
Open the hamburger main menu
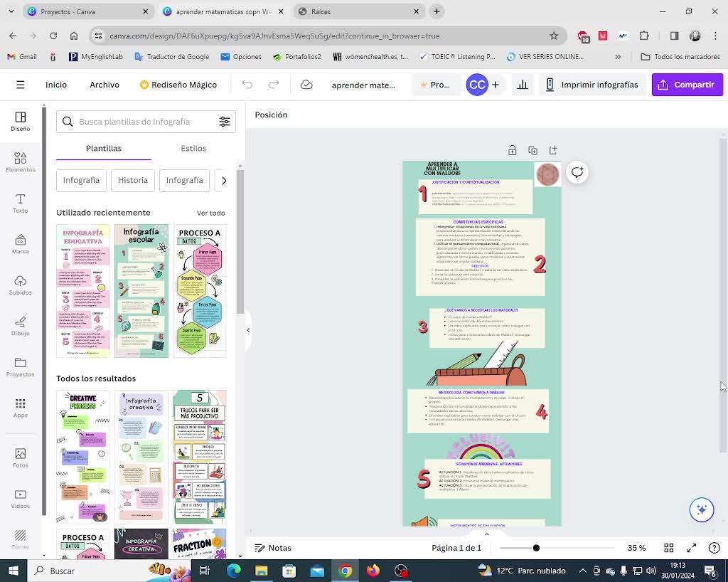(x=21, y=85)
